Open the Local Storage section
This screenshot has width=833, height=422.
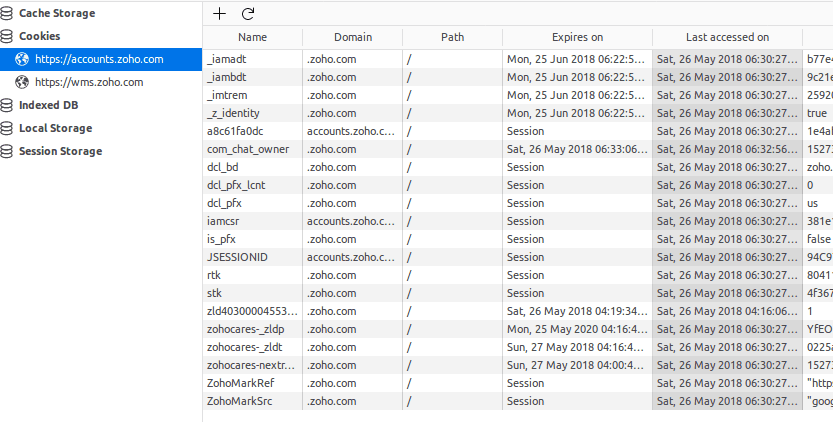coord(55,128)
